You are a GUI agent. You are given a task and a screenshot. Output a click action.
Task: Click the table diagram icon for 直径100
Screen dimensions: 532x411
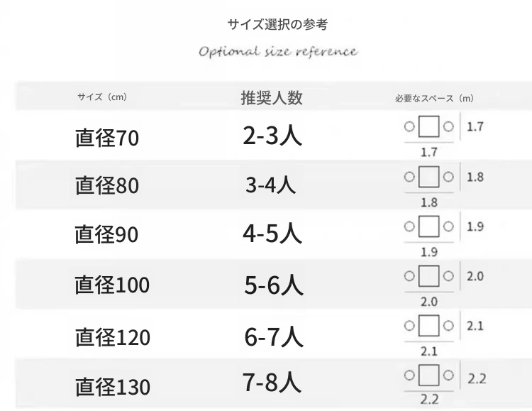(x=429, y=276)
